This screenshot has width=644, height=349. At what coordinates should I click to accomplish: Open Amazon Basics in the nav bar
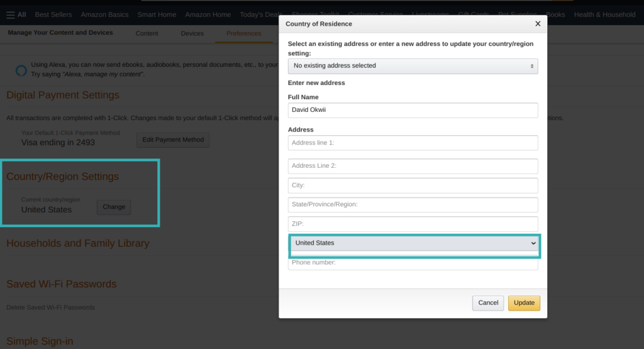pos(105,15)
